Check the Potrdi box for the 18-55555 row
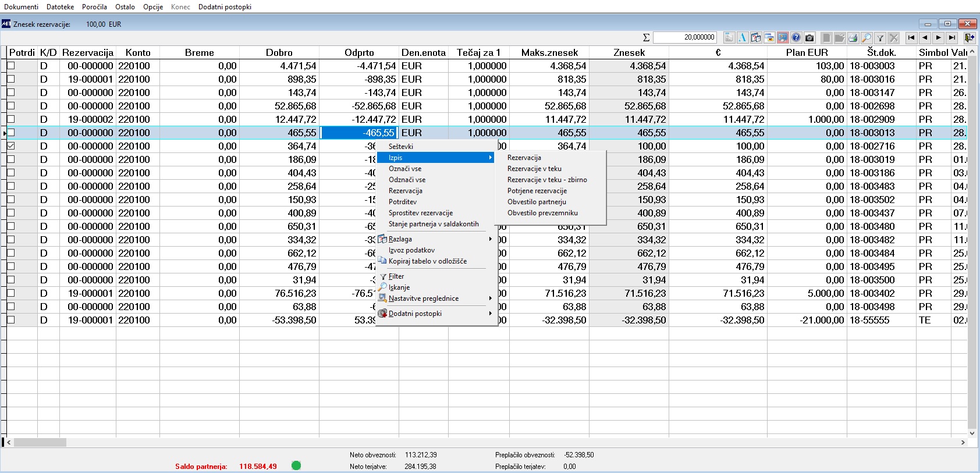980x473 pixels. click(x=10, y=320)
